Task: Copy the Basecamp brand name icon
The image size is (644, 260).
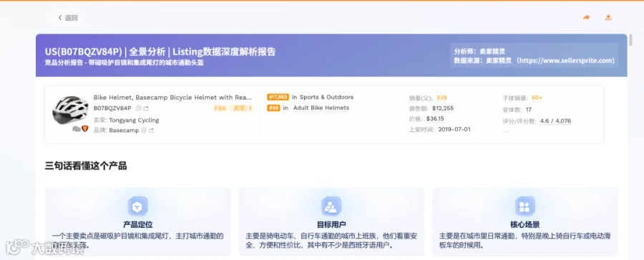Action: [x=143, y=131]
